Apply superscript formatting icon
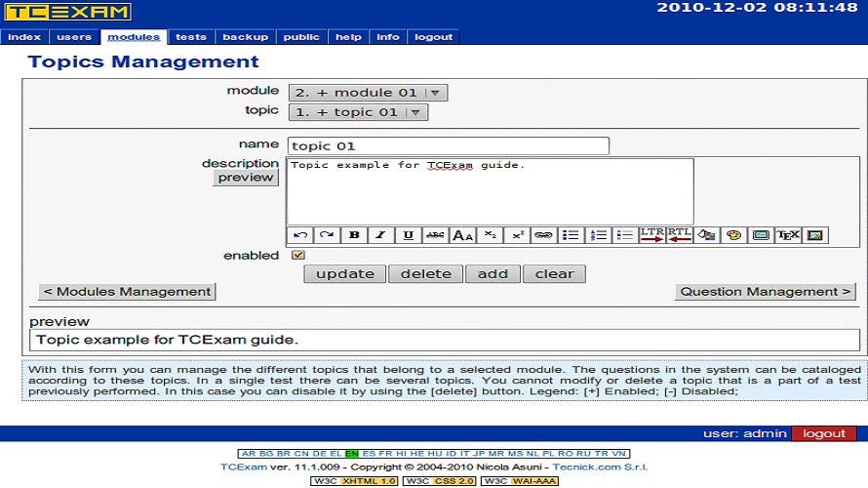The height and width of the screenshot is (488, 868). [517, 235]
